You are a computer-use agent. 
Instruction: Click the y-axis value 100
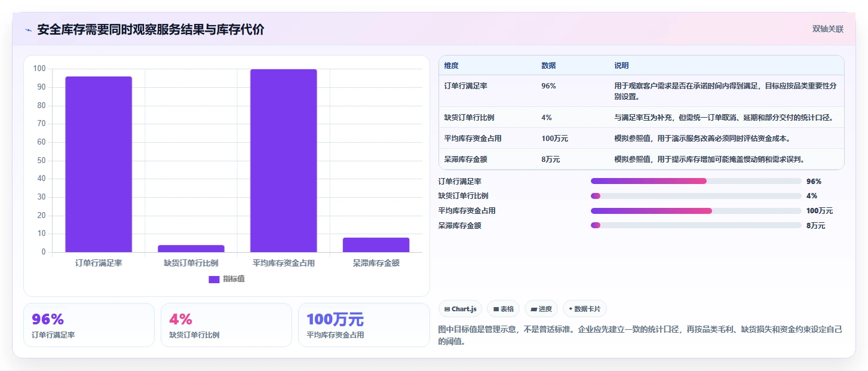pos(39,69)
